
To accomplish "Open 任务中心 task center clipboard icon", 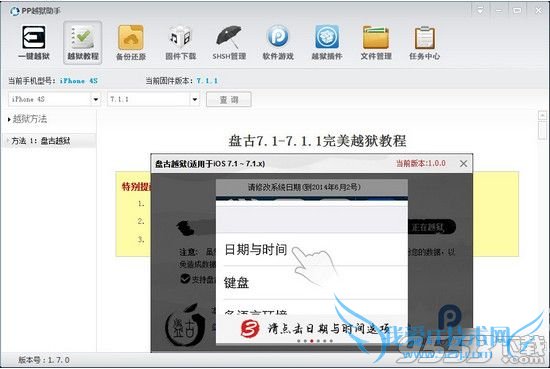I will click(424, 42).
